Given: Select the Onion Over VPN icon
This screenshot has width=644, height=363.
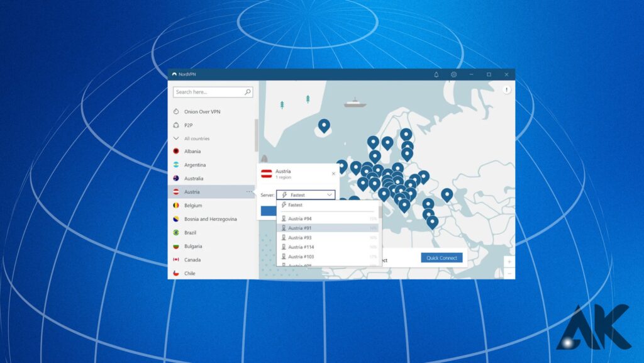Looking at the screenshot, I should 176,112.
